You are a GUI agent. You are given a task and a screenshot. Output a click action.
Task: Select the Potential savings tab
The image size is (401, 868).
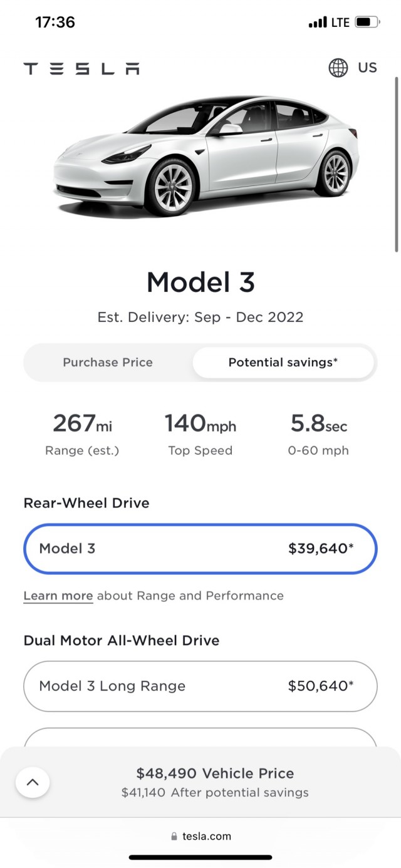coord(283,362)
